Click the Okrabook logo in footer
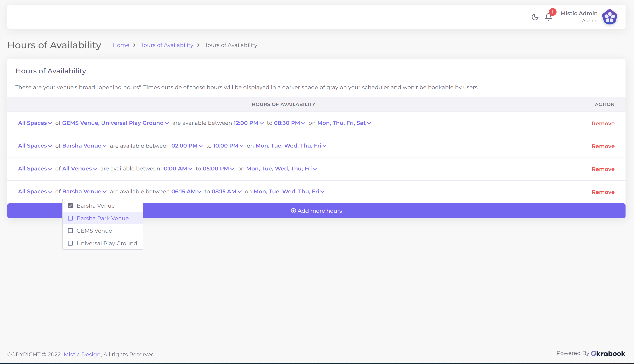Viewport: 634px width, 364px height. point(608,353)
